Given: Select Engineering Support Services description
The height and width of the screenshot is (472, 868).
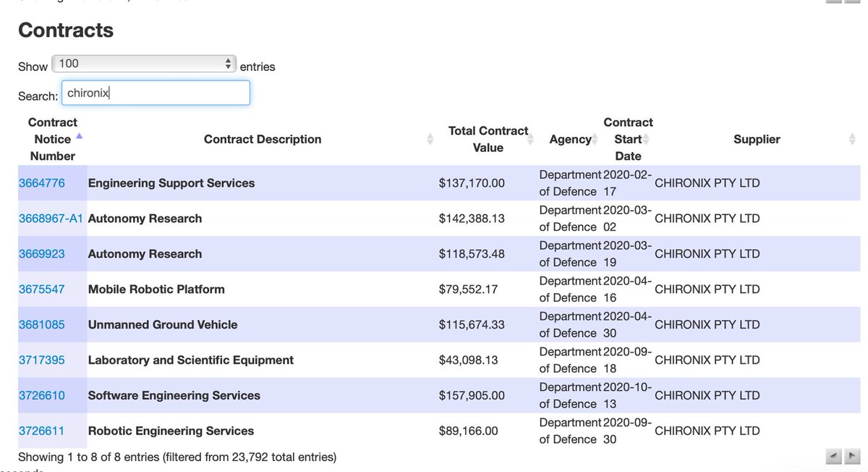Looking at the screenshot, I should (171, 183).
